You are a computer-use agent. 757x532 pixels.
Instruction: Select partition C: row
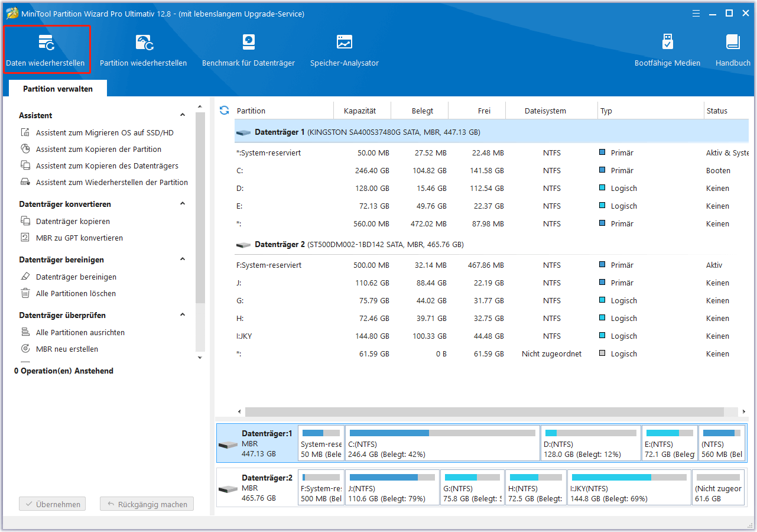(491, 171)
